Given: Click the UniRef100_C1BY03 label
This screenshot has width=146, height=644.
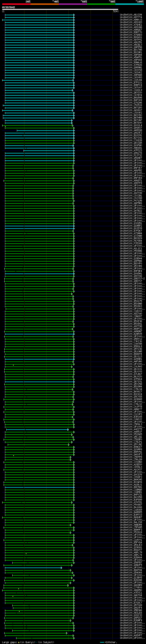Looking at the screenshot, I should click(131, 312).
